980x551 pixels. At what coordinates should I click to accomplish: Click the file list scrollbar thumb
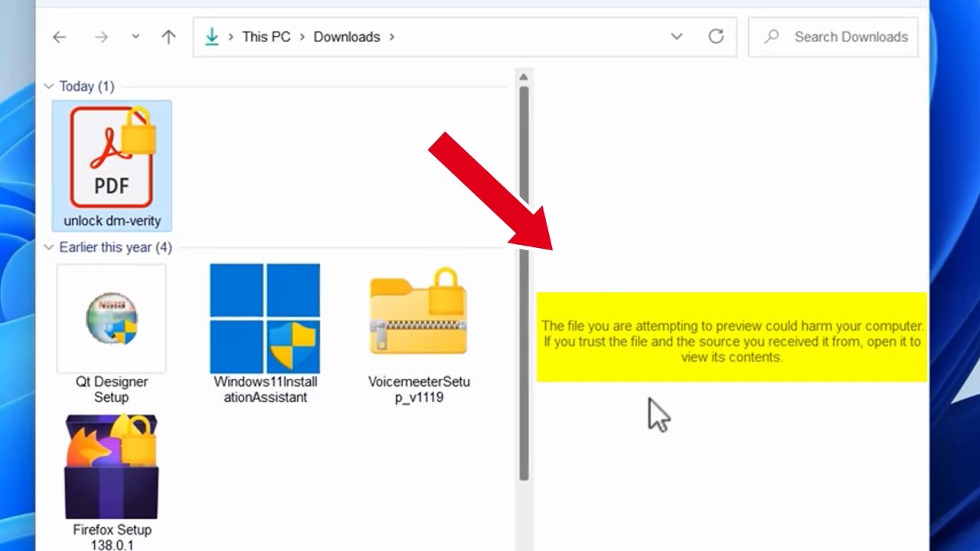pos(524,283)
